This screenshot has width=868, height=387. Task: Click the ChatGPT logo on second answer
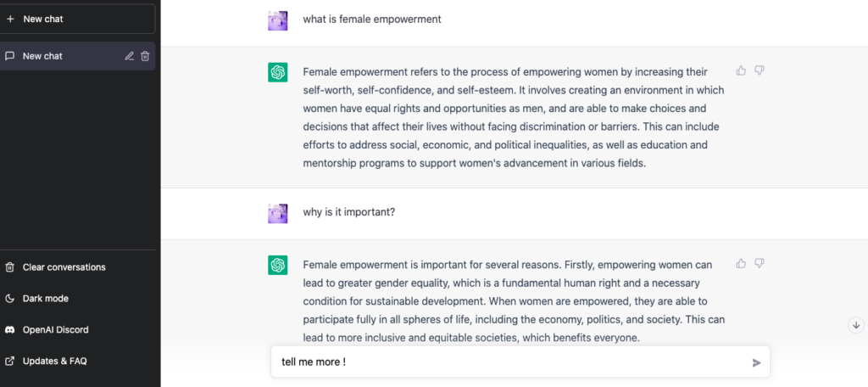click(278, 265)
